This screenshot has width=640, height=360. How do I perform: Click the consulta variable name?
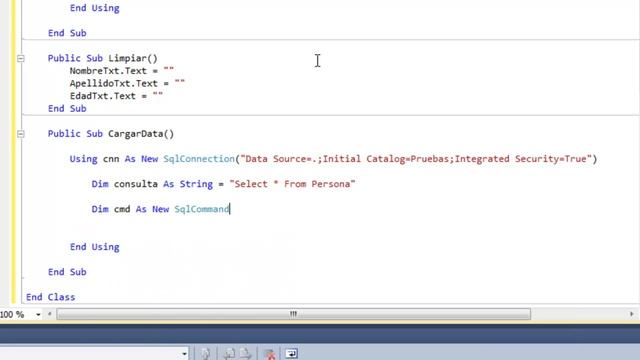coord(136,184)
